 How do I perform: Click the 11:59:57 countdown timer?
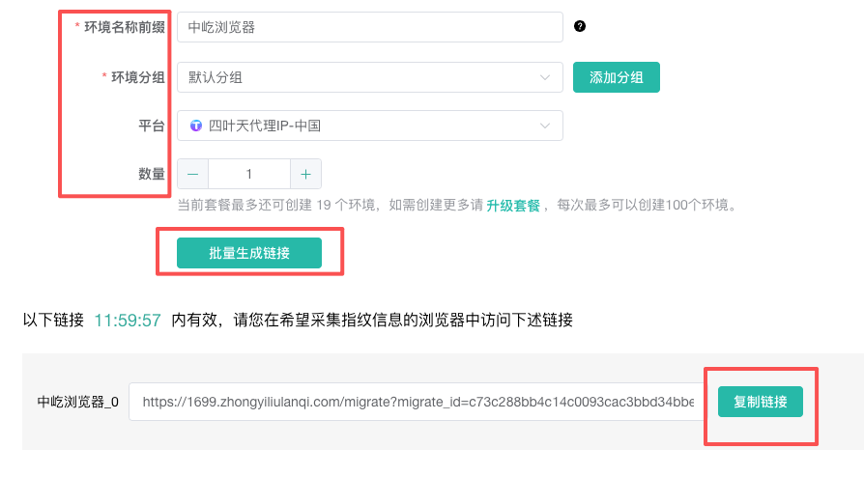tap(128, 321)
